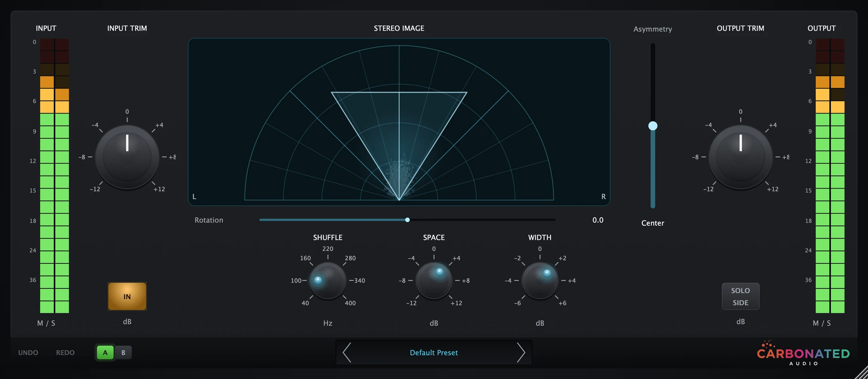Click the window resize grip icon
The width and height of the screenshot is (868, 379).
tap(861, 373)
